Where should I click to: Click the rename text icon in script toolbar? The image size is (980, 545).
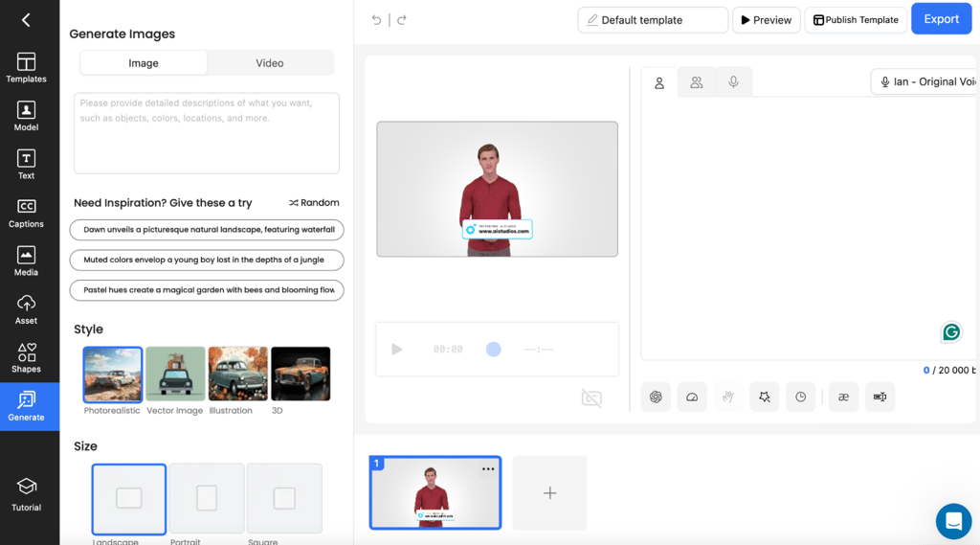(x=880, y=397)
